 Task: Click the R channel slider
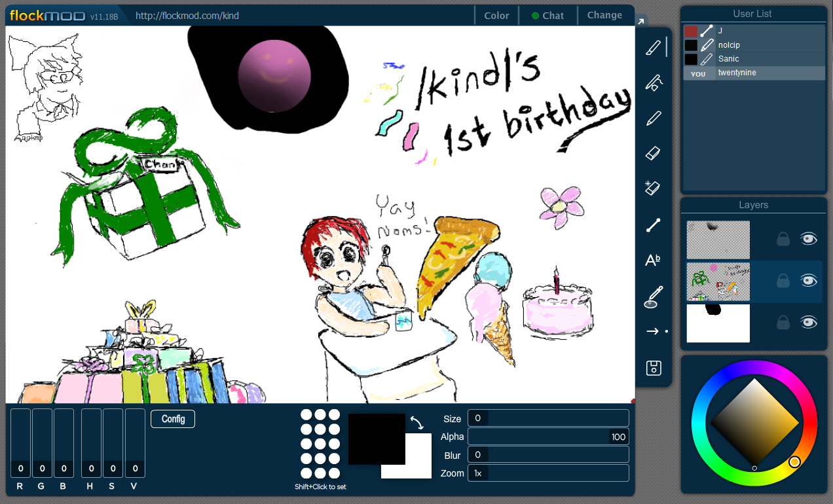point(20,443)
